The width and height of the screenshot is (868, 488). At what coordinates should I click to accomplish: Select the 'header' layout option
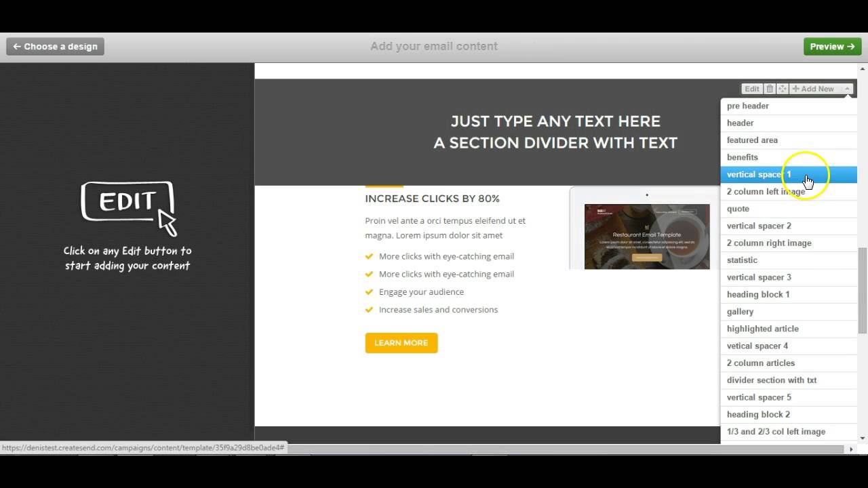tap(789, 123)
